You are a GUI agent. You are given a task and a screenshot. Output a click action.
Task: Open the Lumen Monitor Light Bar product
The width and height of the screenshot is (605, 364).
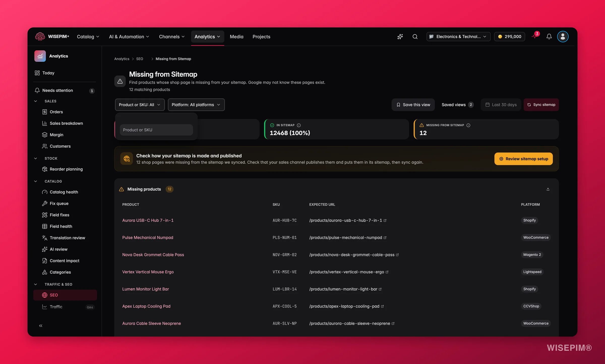(145, 289)
